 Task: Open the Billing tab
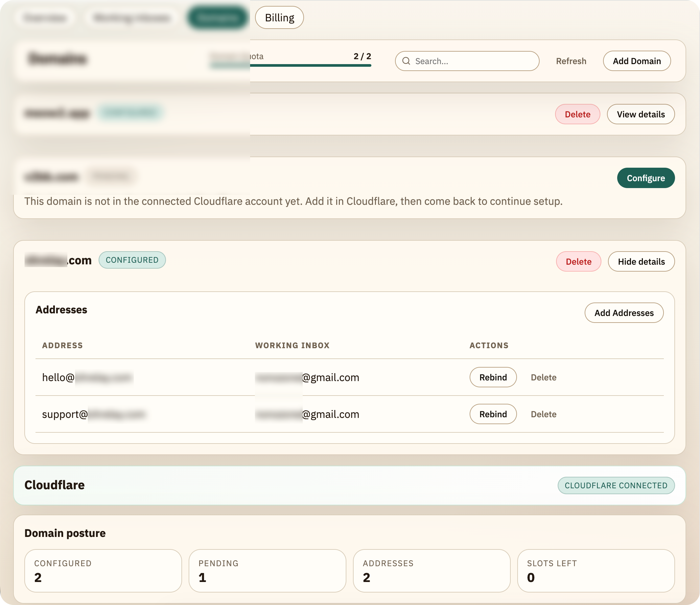pos(279,17)
